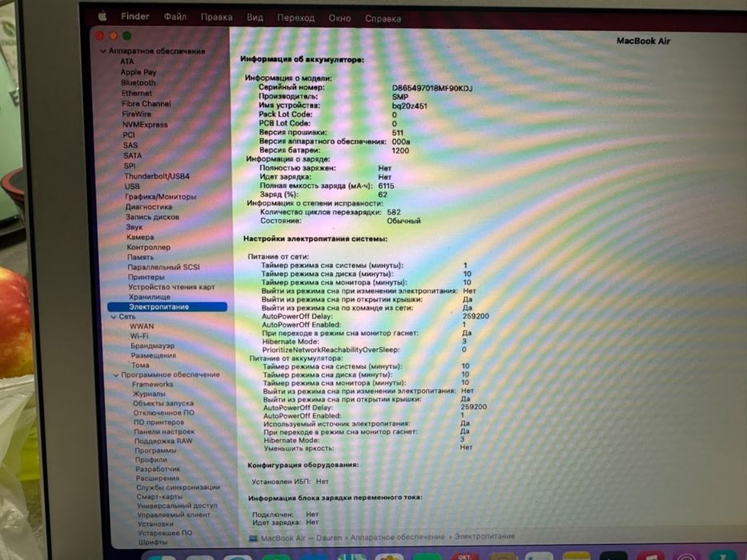Select Объекты запуска in the sidebar
This screenshot has height=560, width=747.
point(163,403)
